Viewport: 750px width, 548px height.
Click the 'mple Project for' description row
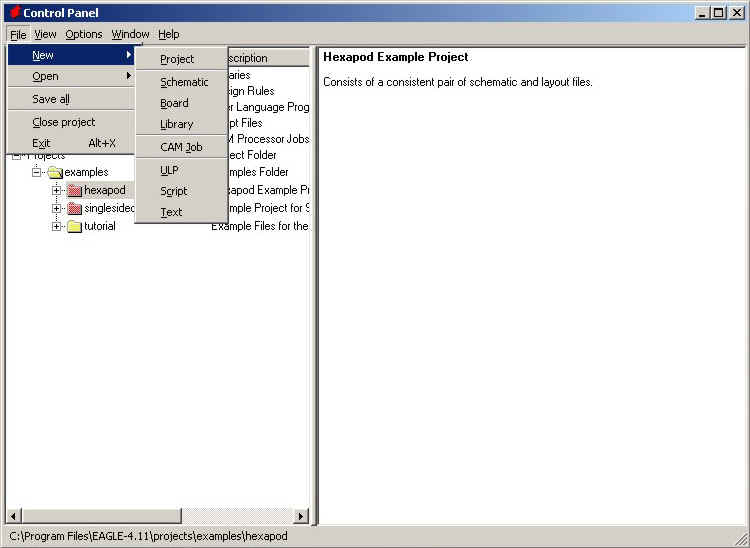pyautogui.click(x=268, y=208)
